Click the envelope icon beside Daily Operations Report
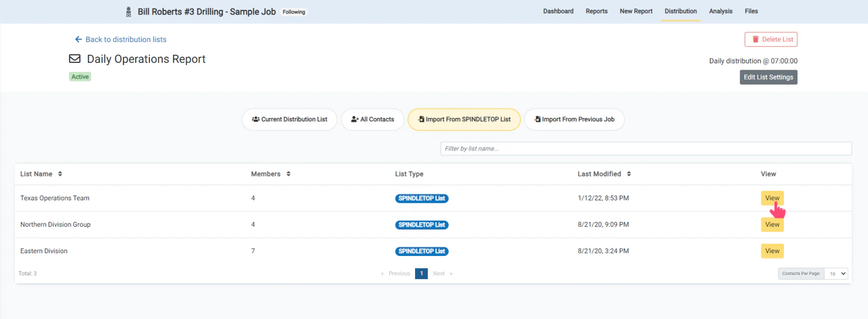Screen dimensions: 868x319 (75, 59)
